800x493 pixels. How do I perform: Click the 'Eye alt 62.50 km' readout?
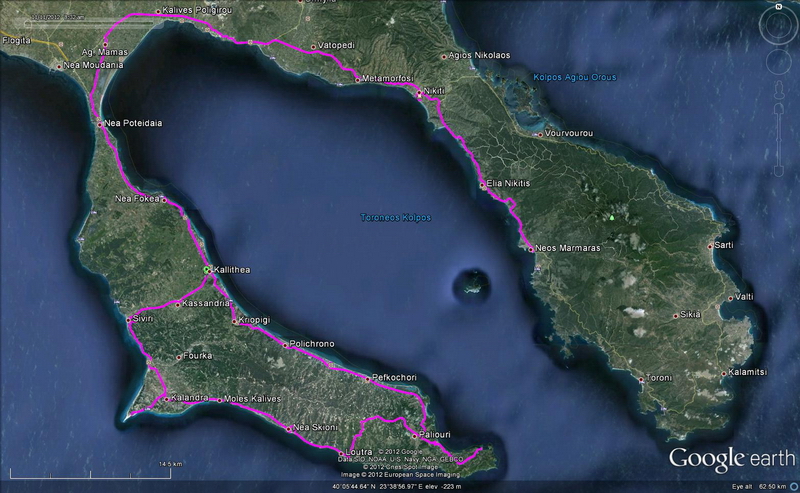[759, 486]
